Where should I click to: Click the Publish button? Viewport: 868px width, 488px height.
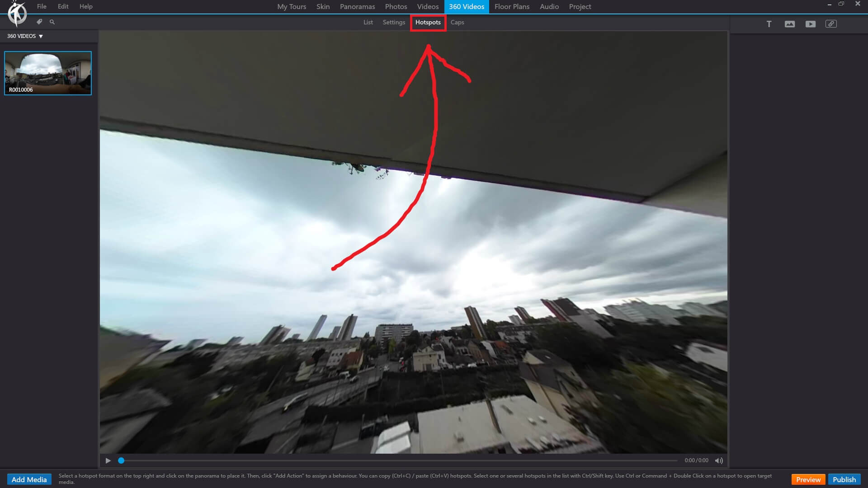[x=844, y=479]
